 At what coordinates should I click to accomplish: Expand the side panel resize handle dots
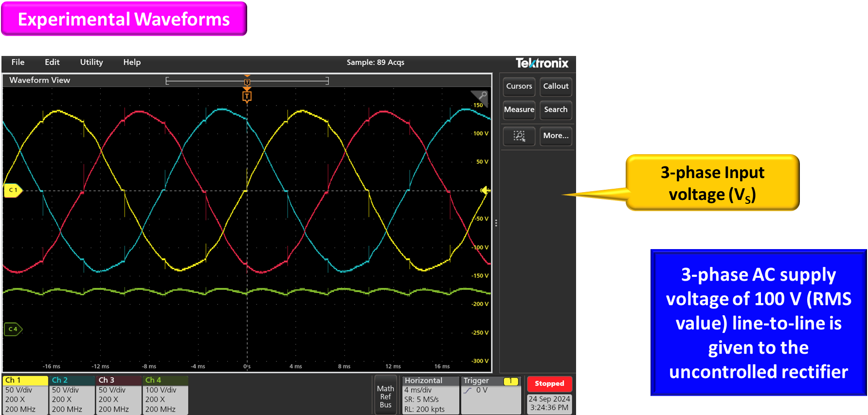coord(496,223)
